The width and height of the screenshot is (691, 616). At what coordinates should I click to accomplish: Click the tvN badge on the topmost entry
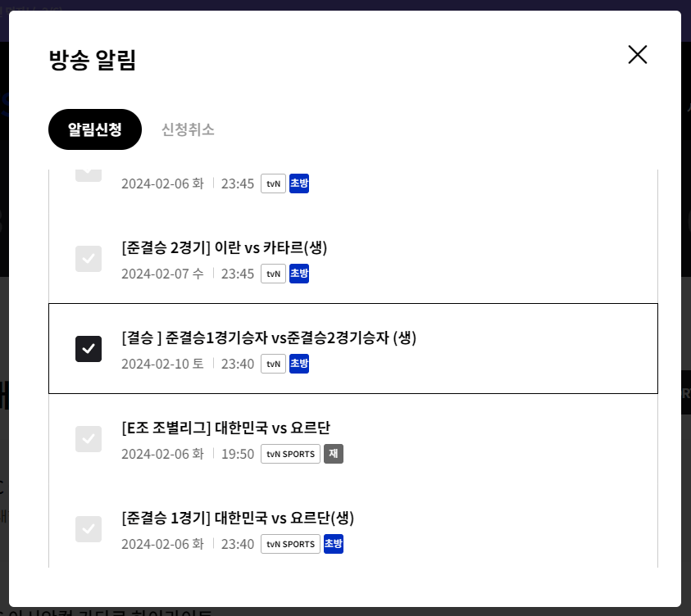tap(273, 183)
